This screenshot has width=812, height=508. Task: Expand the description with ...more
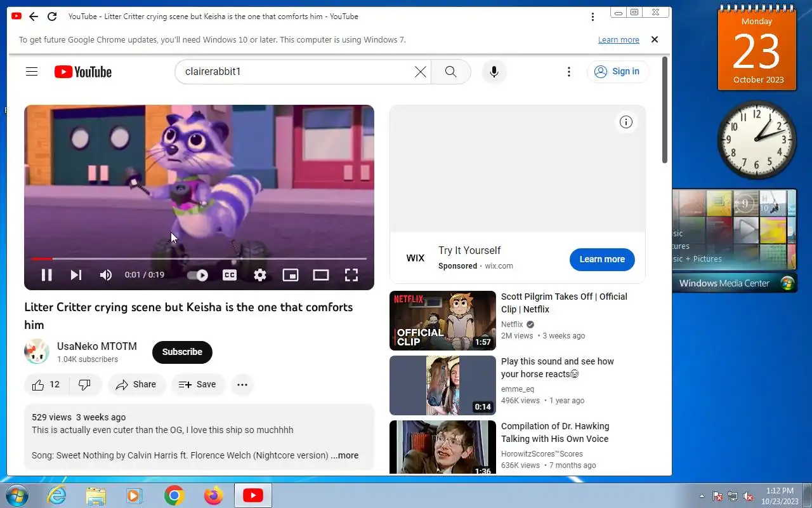click(344, 455)
